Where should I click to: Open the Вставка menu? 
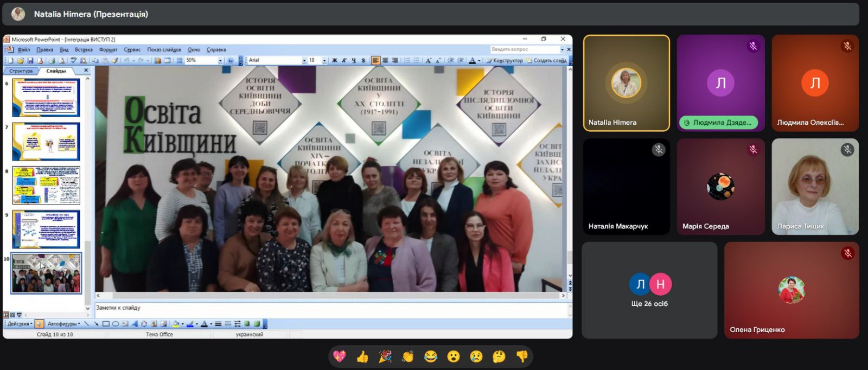[x=84, y=50]
